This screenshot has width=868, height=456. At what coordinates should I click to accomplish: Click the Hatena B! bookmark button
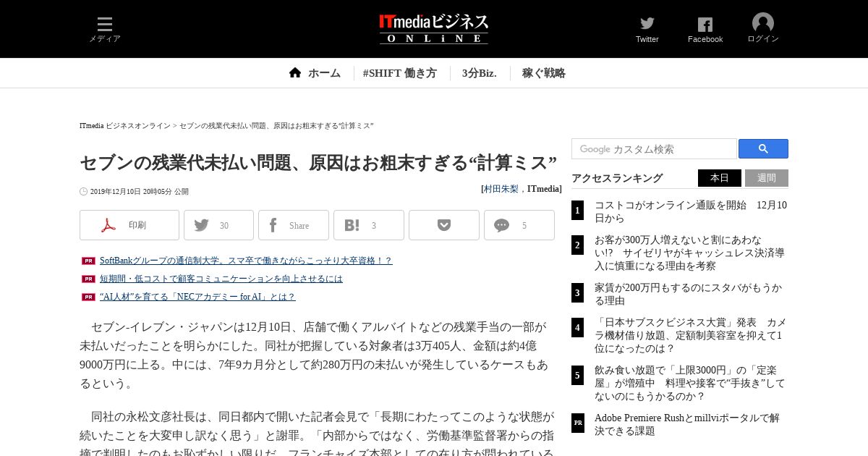click(x=369, y=225)
